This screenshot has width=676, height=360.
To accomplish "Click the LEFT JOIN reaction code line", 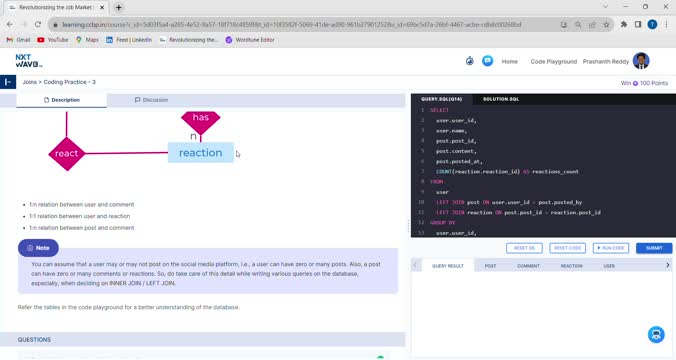I will [518, 213].
